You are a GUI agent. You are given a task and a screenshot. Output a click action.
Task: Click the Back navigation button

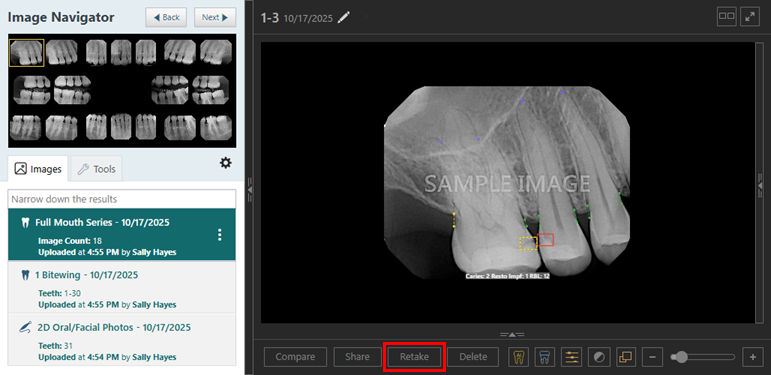[x=166, y=17]
